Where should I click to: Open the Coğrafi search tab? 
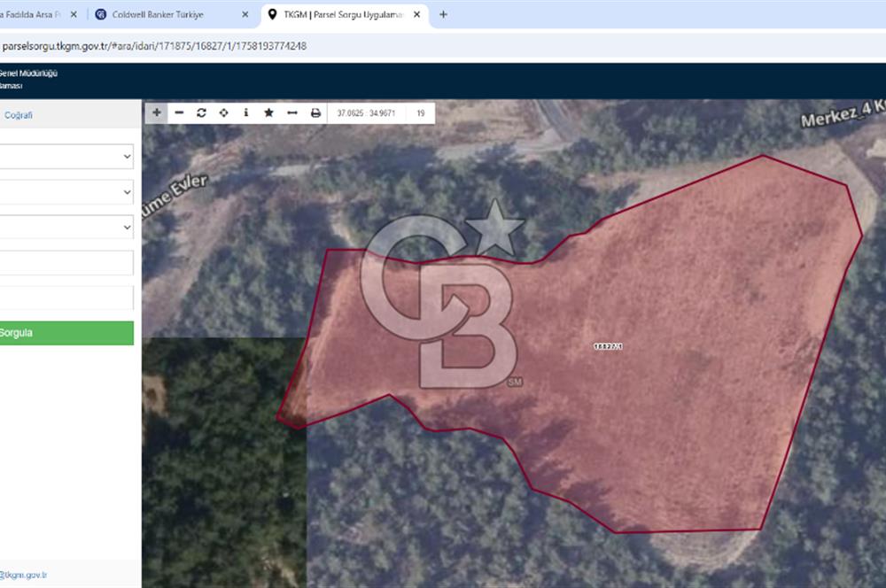coord(18,115)
